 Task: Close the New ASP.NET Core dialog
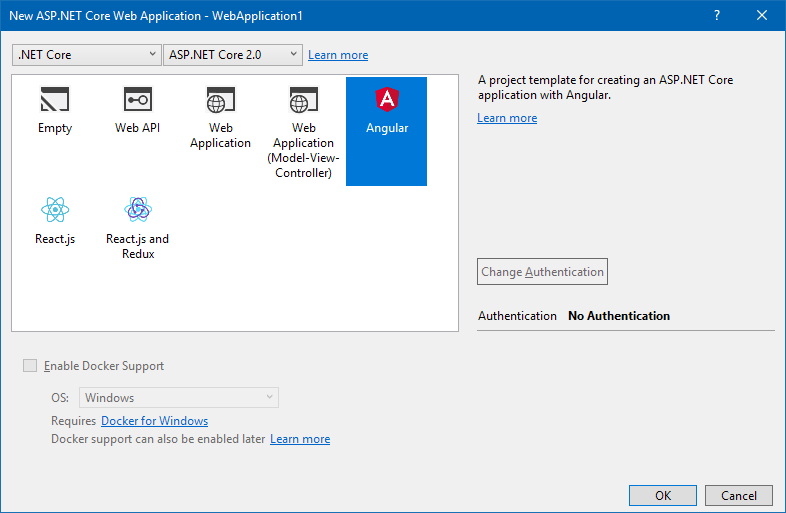762,16
